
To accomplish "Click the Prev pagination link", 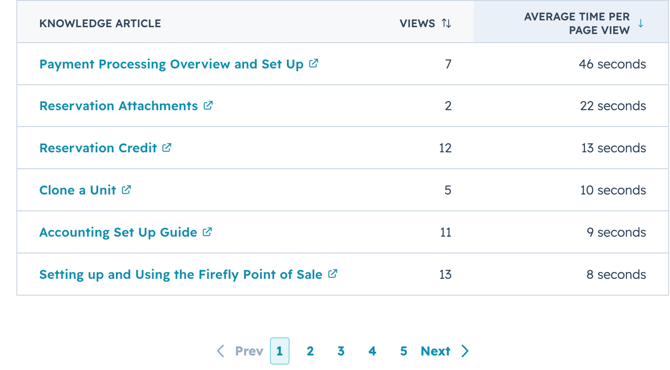I will point(249,351).
